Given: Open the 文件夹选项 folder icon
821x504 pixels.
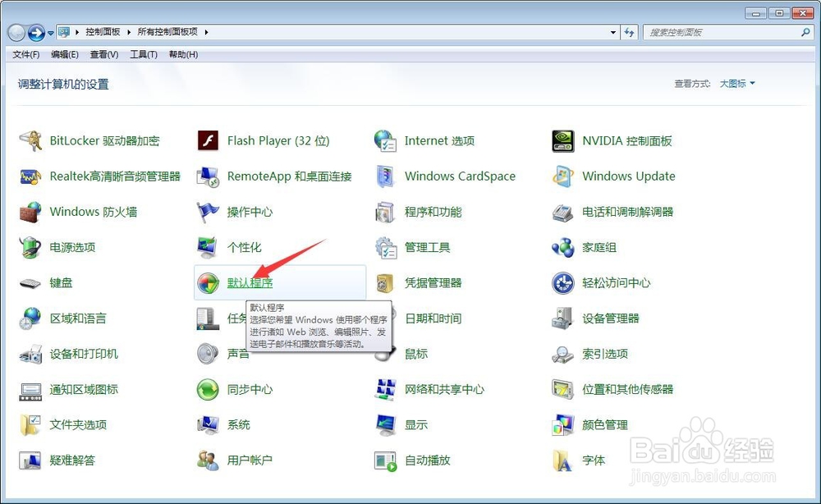Looking at the screenshot, I should (30, 425).
